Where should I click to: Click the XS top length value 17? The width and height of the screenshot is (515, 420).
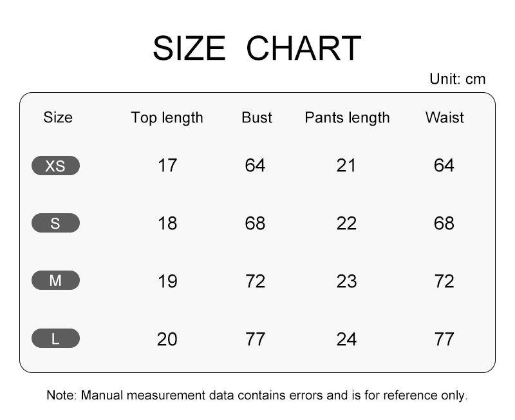tap(167, 166)
